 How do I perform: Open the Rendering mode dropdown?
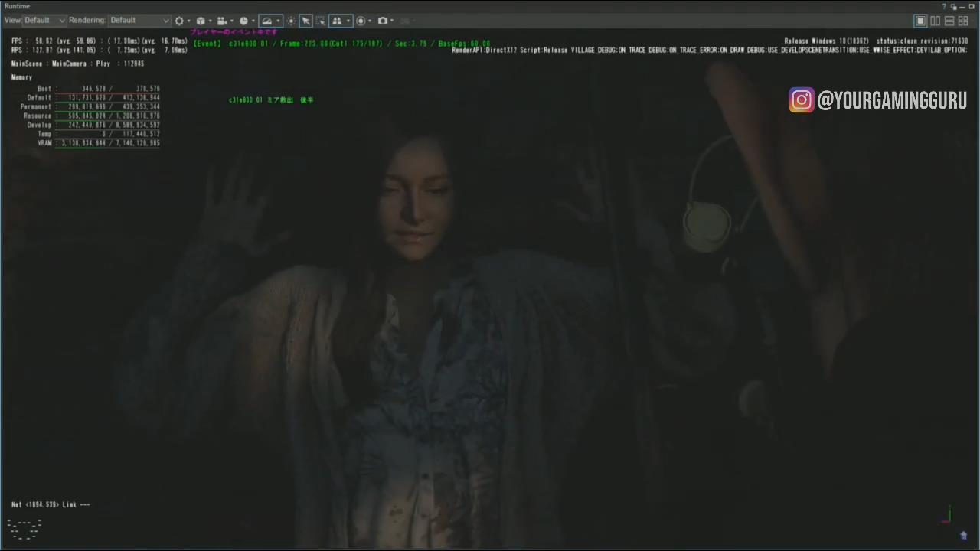[x=139, y=21]
